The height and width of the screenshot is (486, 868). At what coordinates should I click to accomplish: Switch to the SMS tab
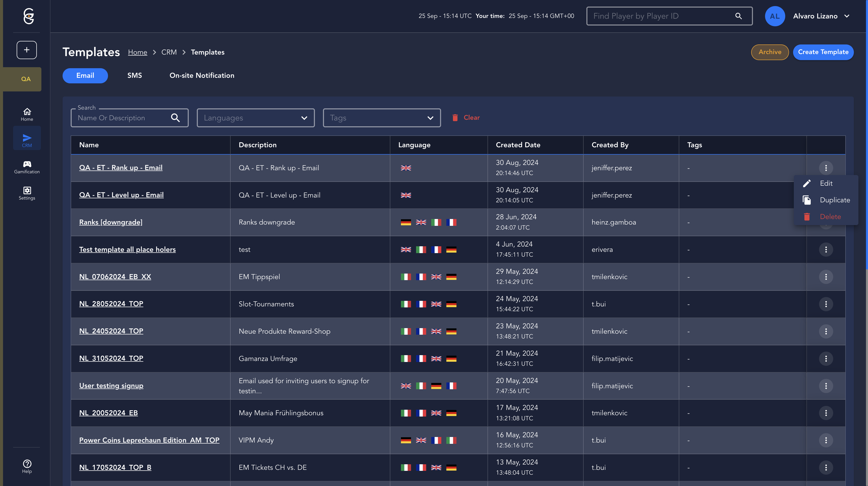pos(134,76)
